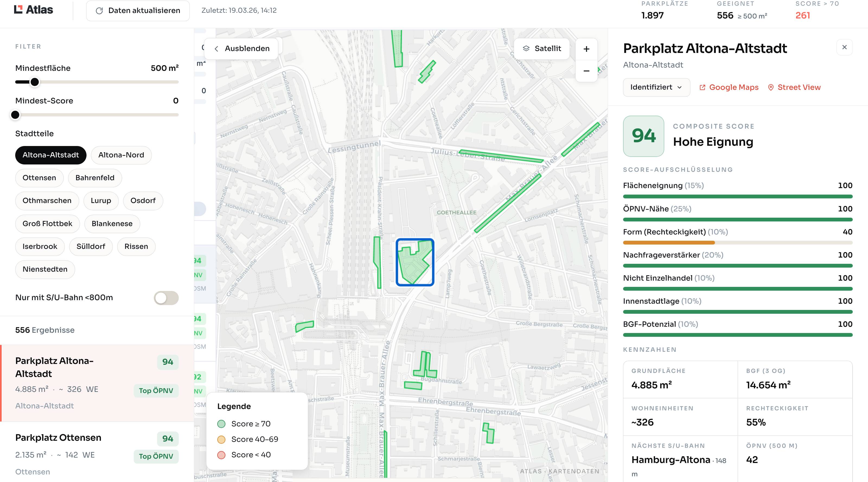The width and height of the screenshot is (868, 482).
Task: Select the Iserbrook district chip
Action: (x=40, y=247)
